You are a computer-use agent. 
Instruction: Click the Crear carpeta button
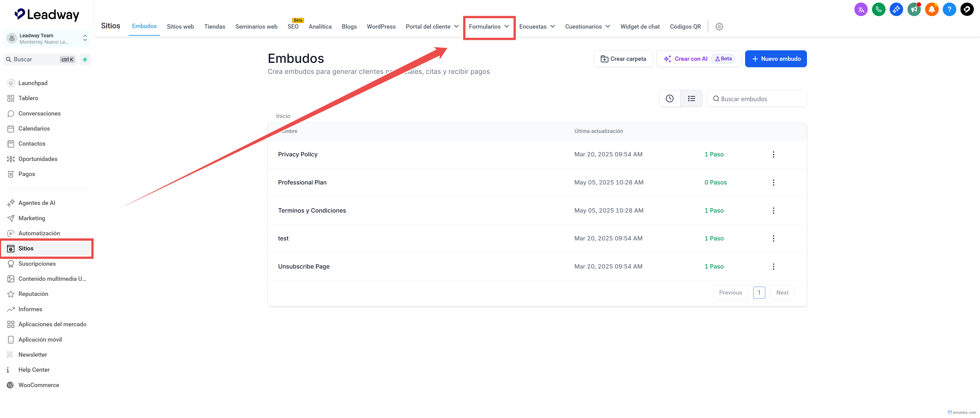point(623,59)
